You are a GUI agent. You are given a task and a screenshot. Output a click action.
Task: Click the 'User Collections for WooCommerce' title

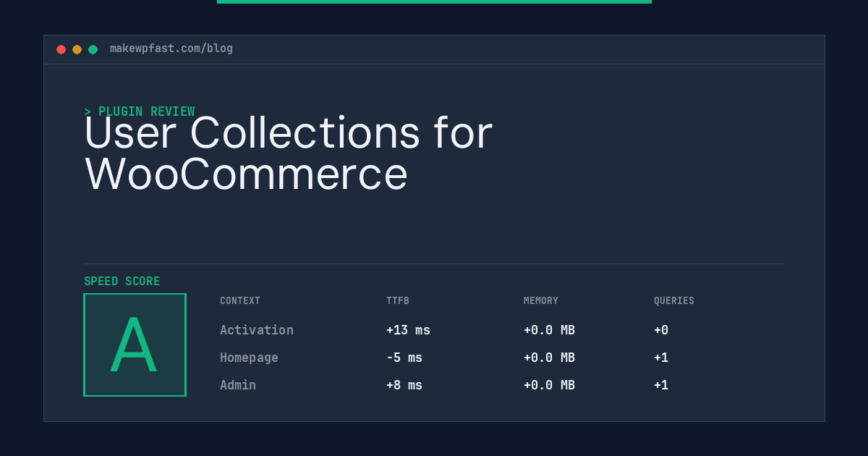point(288,153)
